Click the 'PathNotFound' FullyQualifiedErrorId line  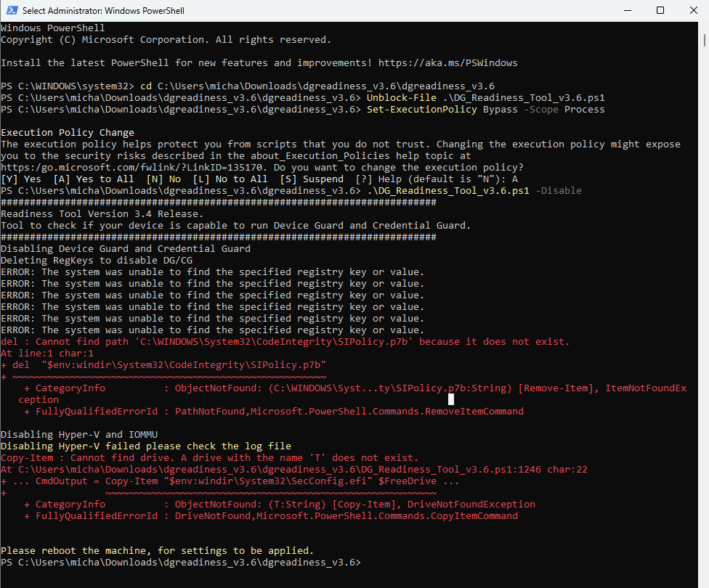274,412
